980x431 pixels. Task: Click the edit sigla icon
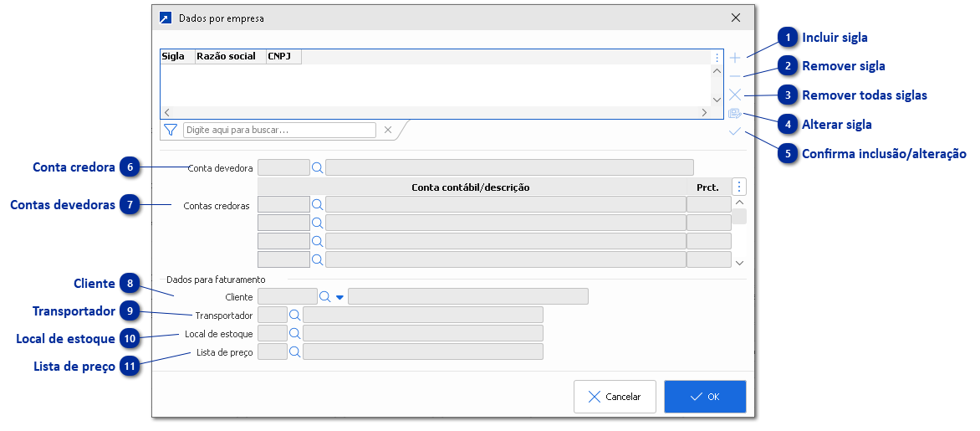click(x=735, y=114)
